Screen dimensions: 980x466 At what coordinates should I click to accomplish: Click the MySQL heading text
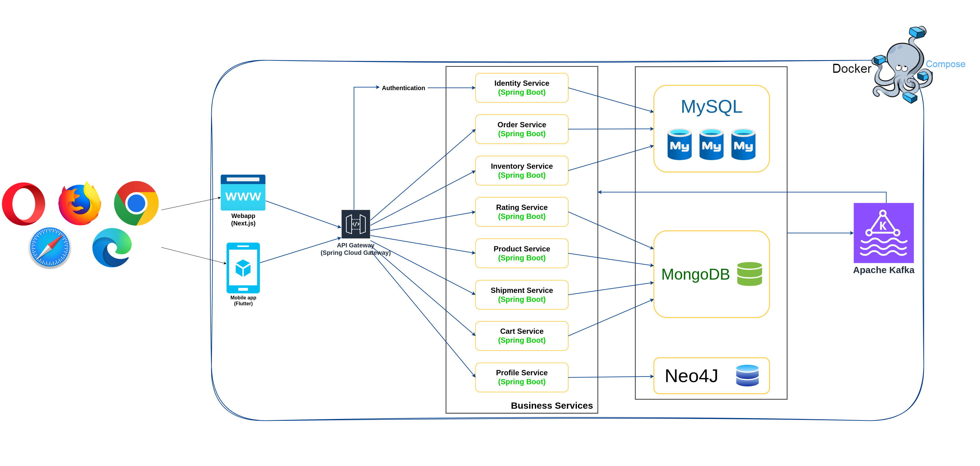click(x=711, y=107)
